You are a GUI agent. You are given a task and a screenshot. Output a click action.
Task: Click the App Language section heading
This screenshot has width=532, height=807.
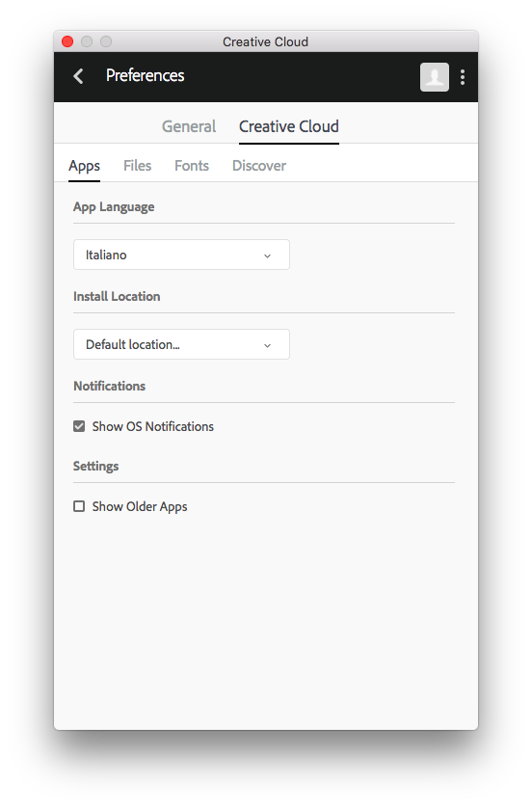click(x=114, y=207)
